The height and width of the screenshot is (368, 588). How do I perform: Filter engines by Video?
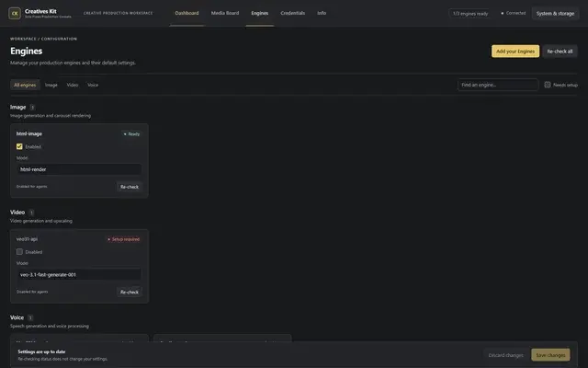click(73, 85)
